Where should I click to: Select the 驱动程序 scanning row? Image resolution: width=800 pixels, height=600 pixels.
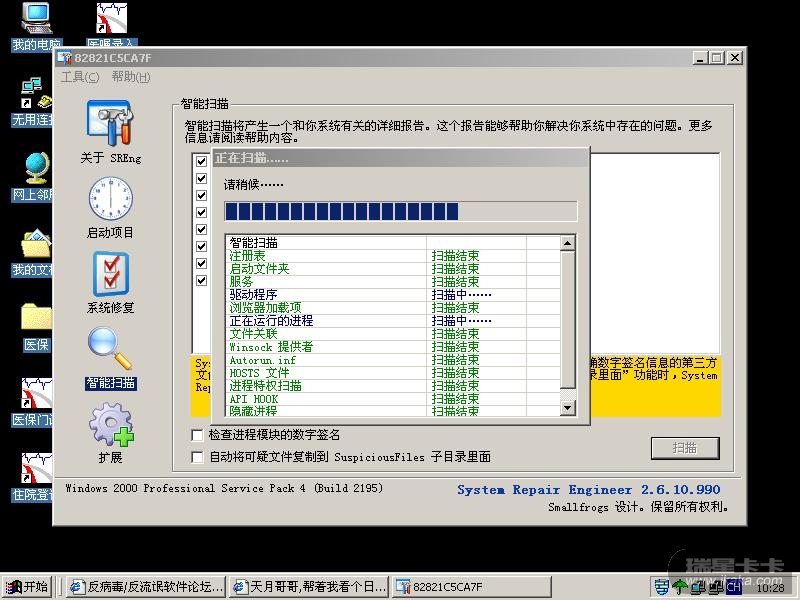[393, 295]
